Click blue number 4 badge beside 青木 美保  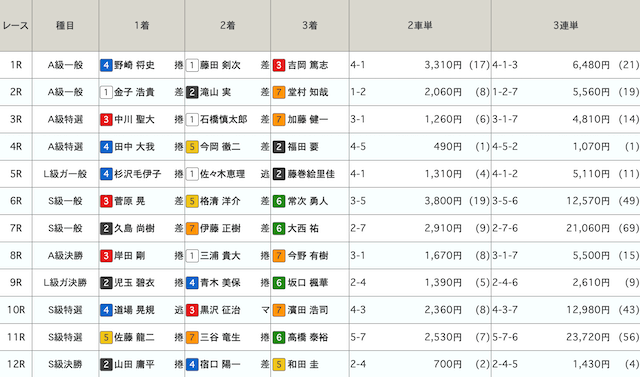(x=192, y=283)
